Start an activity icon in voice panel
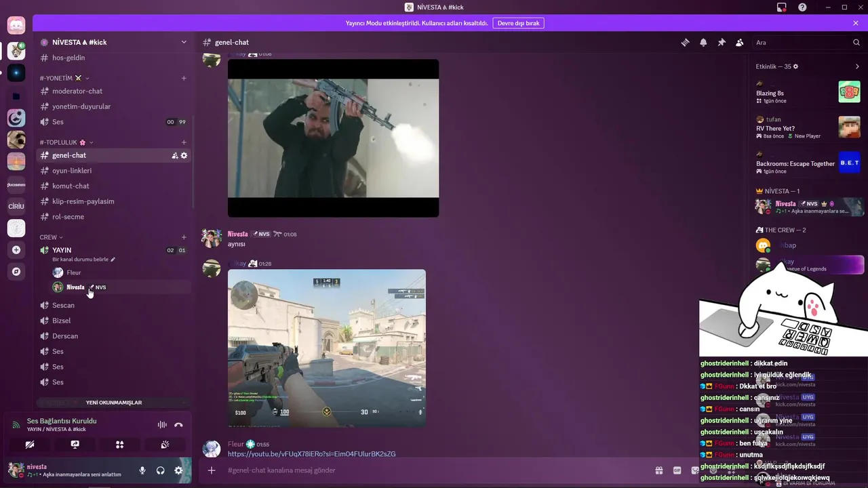Screen dimensions: 868x488 pos(119,445)
